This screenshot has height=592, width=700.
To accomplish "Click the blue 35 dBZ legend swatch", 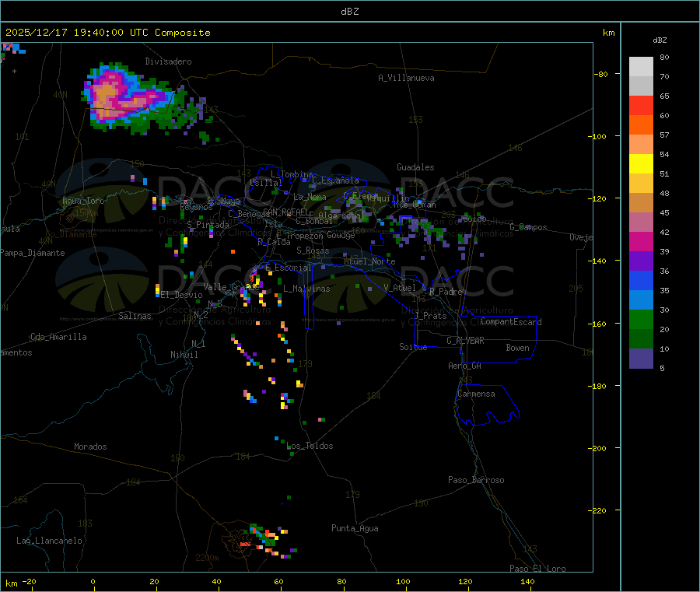I will 641,280.
